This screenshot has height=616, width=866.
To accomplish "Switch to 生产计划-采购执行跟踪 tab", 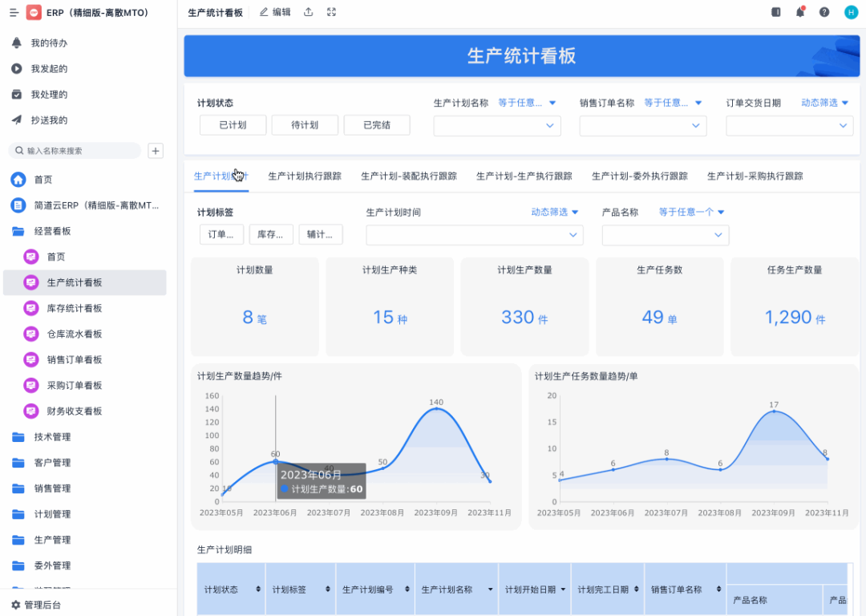I will tap(755, 176).
